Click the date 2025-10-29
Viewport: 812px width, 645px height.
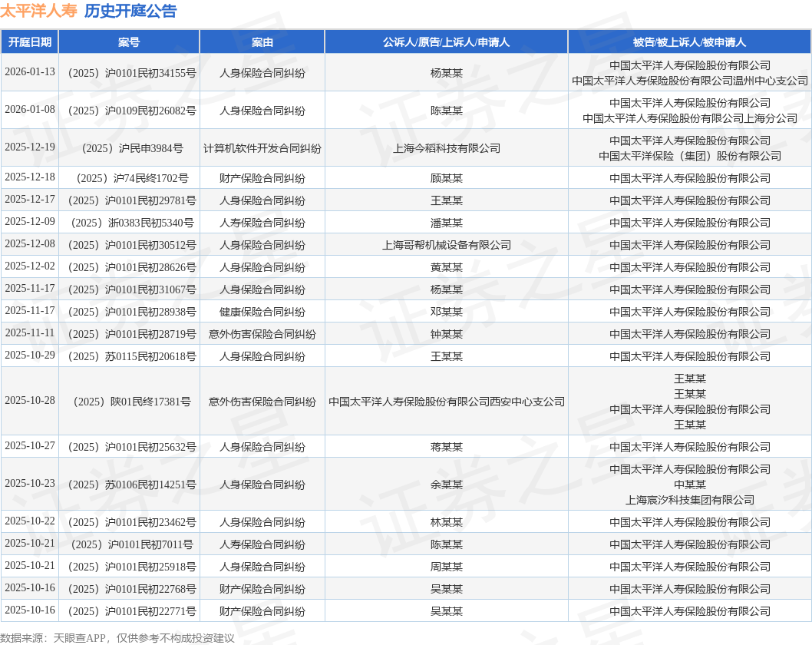pyautogui.click(x=29, y=356)
